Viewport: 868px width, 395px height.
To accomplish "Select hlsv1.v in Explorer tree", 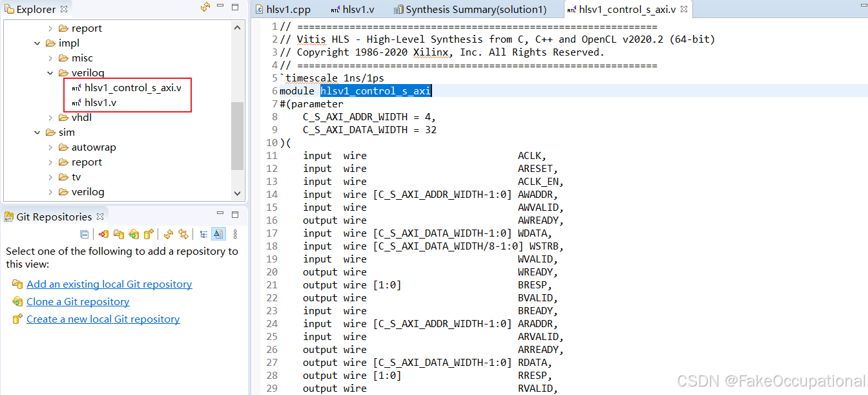I will pos(101,103).
